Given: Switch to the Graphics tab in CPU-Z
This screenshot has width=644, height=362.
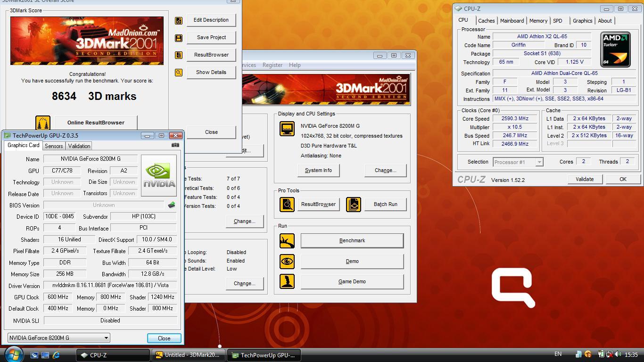Looking at the screenshot, I should (582, 21).
